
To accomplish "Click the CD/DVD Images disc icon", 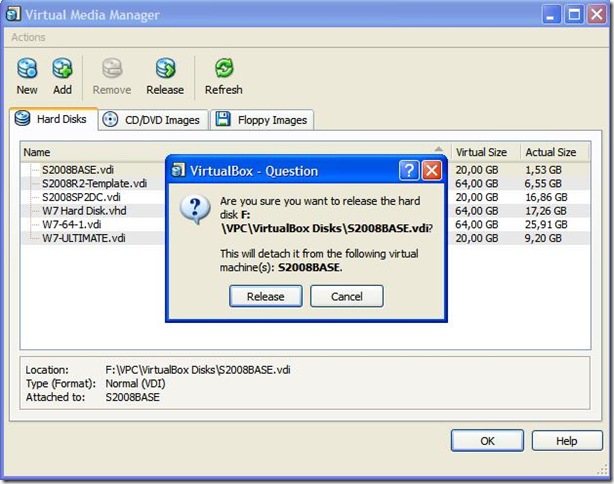I will pos(110,119).
